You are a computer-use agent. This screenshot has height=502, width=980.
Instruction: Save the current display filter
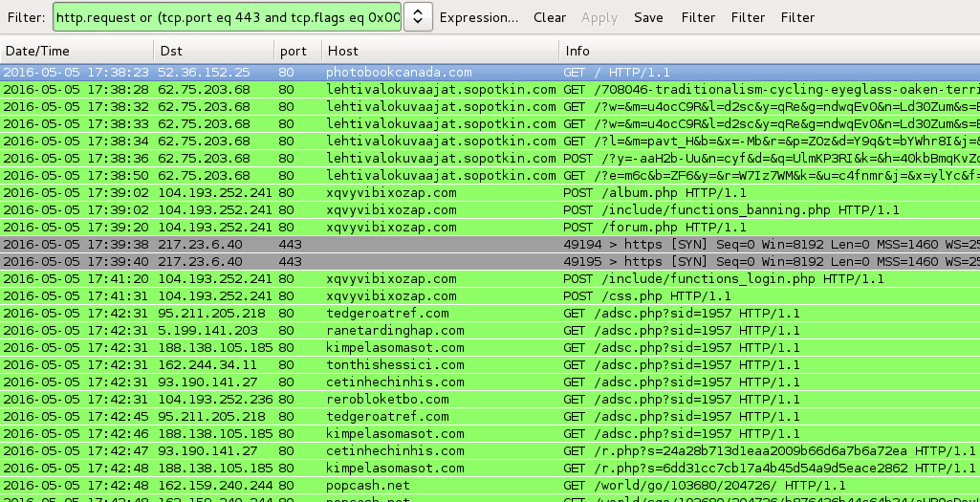[648, 17]
